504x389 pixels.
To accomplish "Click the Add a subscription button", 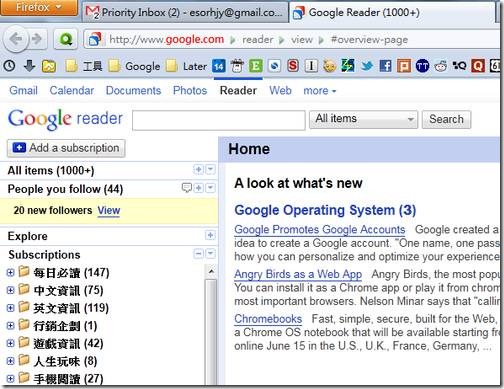I will (x=66, y=148).
